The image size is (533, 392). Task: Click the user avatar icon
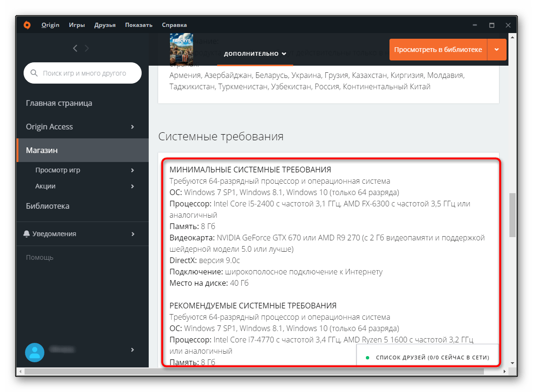click(34, 351)
